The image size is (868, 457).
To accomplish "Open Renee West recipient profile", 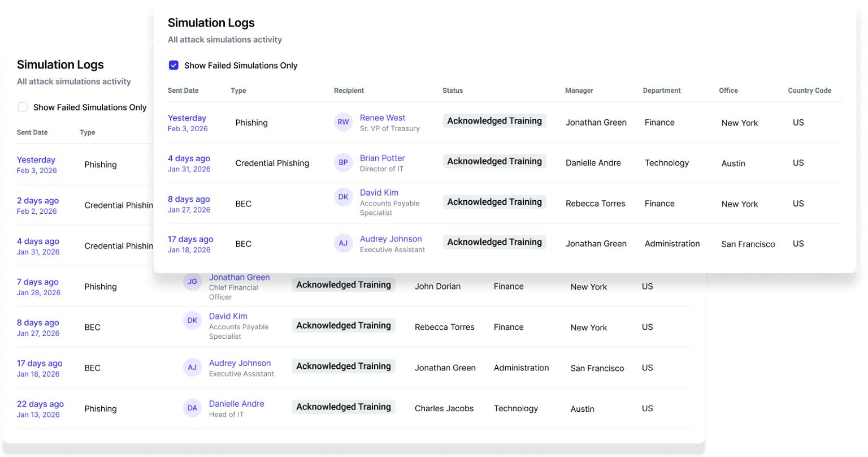I will tap(383, 118).
